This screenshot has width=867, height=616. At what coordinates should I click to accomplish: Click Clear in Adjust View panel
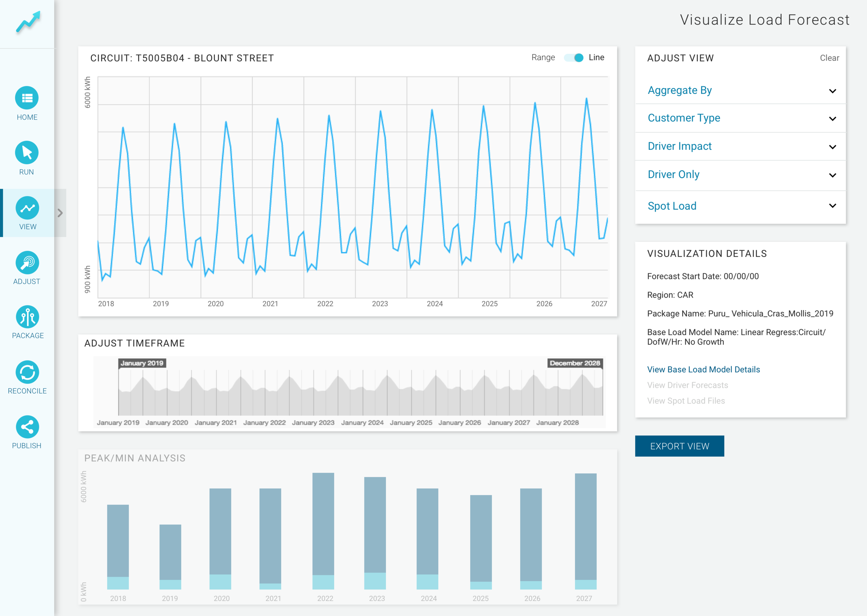[x=829, y=58]
